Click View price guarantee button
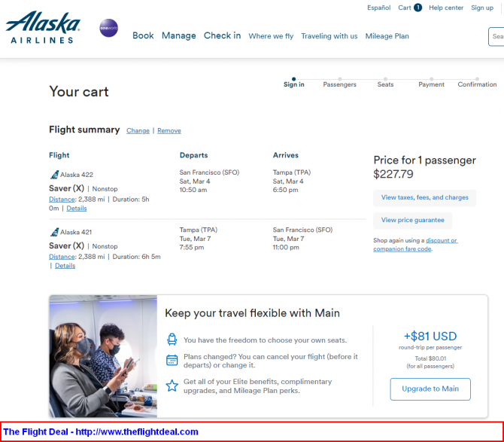Image resolution: width=504 pixels, height=442 pixels. 412,220
